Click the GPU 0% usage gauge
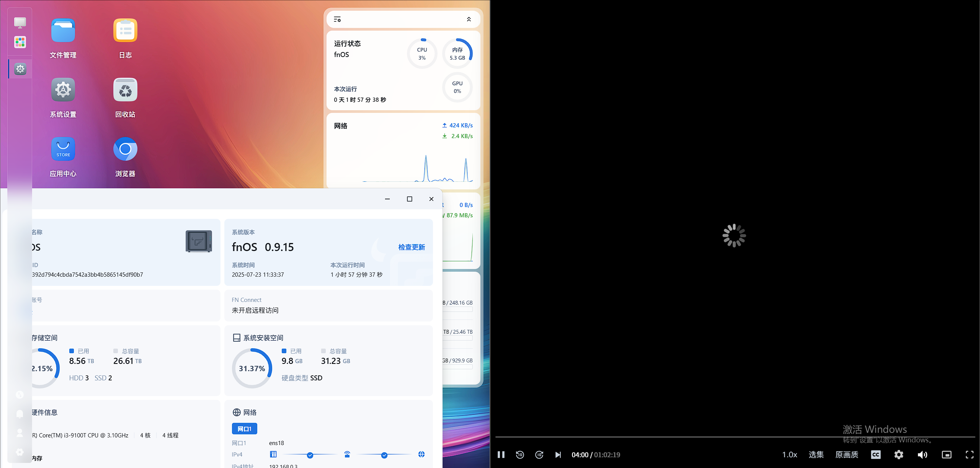 457,87
